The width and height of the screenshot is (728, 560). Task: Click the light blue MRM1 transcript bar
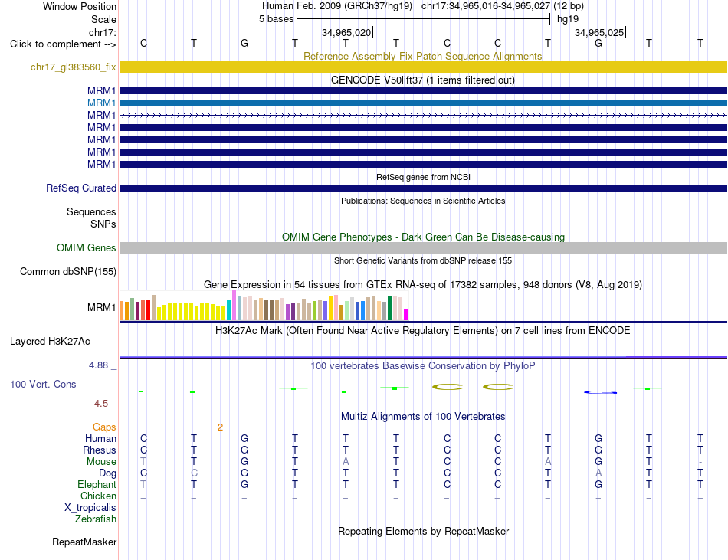(x=423, y=103)
